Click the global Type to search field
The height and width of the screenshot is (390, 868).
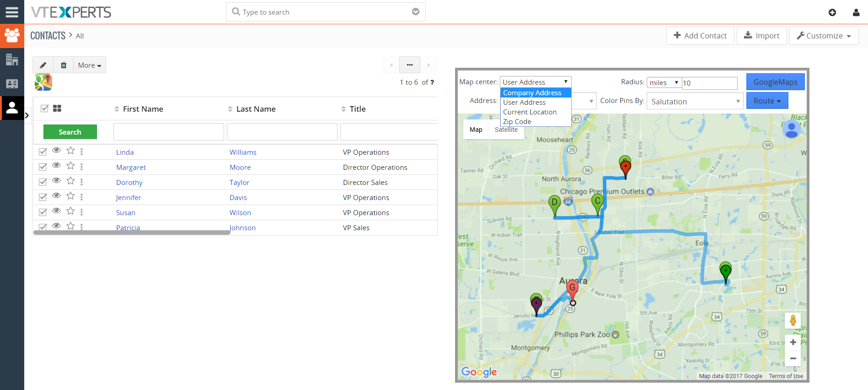(326, 12)
